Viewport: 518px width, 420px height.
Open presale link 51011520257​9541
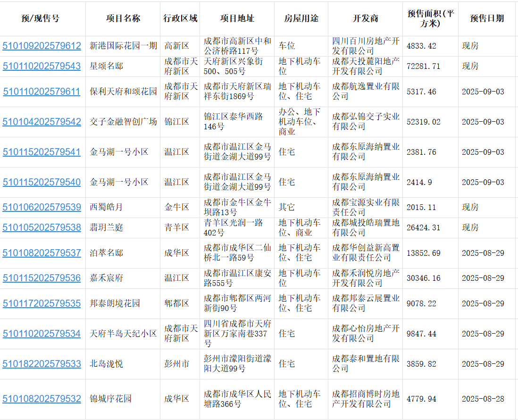click(x=42, y=152)
